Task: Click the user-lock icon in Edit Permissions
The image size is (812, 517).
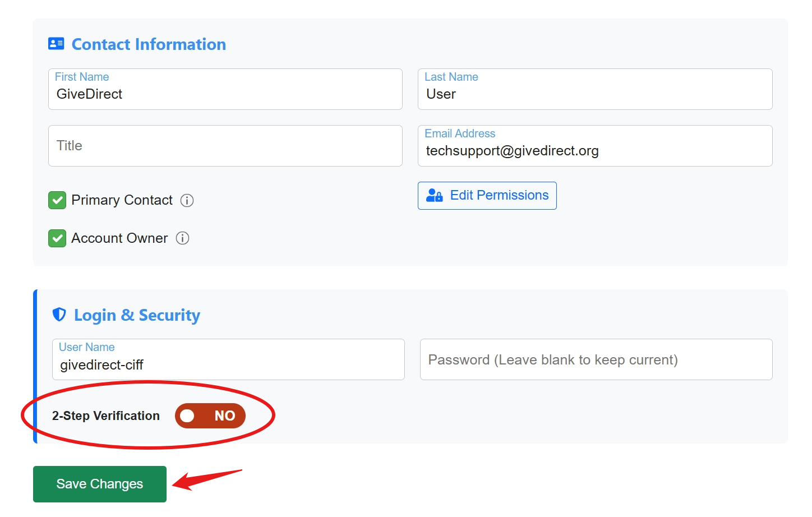Action: point(435,195)
